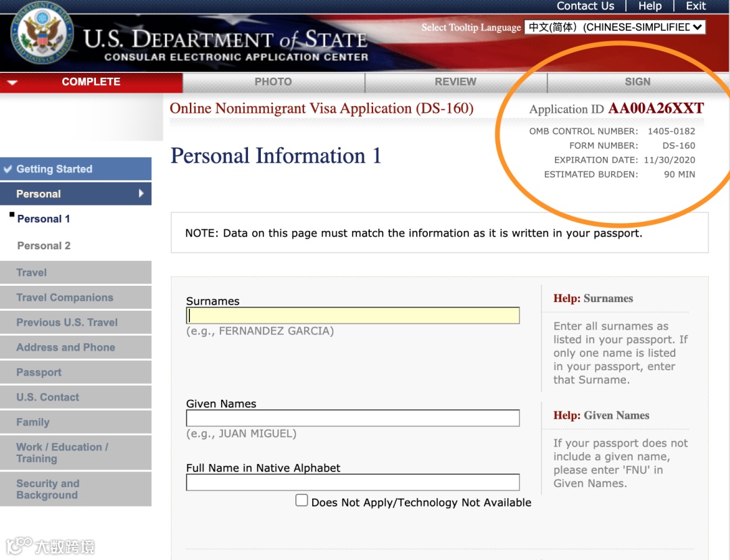Click the Personal Information 1 heading
Screen dimensions: 730x560
point(276,155)
